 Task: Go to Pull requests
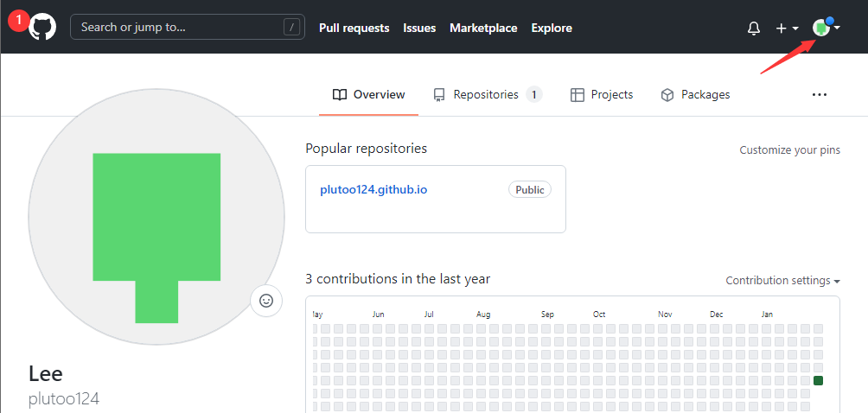pos(354,28)
